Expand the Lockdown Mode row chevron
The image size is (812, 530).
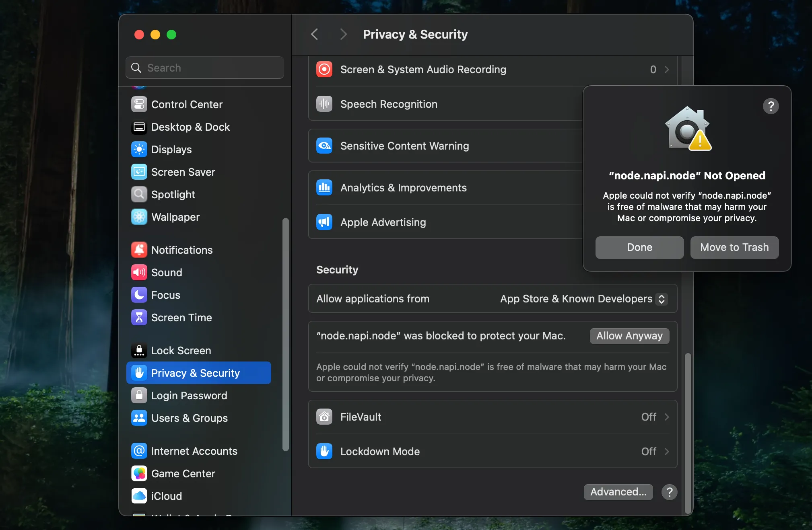pyautogui.click(x=667, y=452)
